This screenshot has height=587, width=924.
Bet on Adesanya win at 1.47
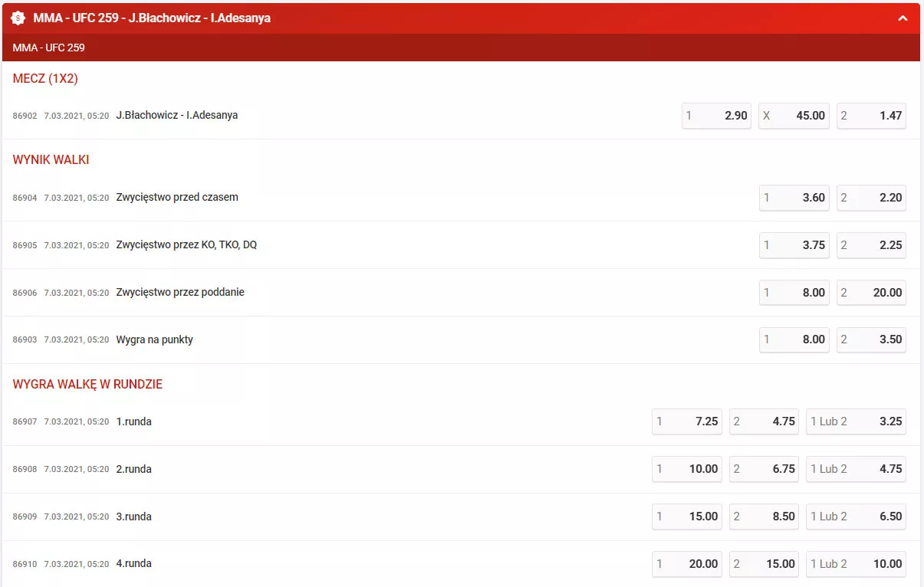pos(871,116)
